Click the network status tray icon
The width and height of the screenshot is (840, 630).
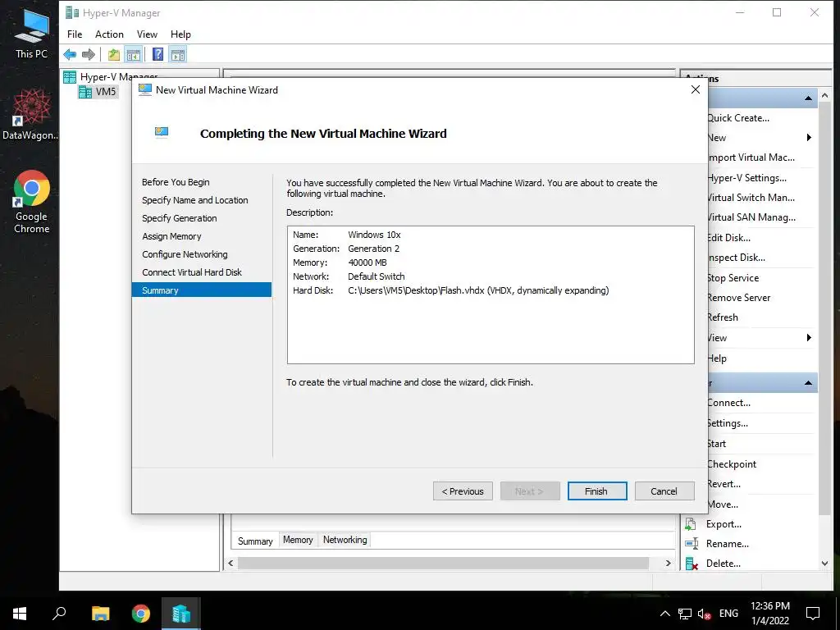tap(685, 614)
